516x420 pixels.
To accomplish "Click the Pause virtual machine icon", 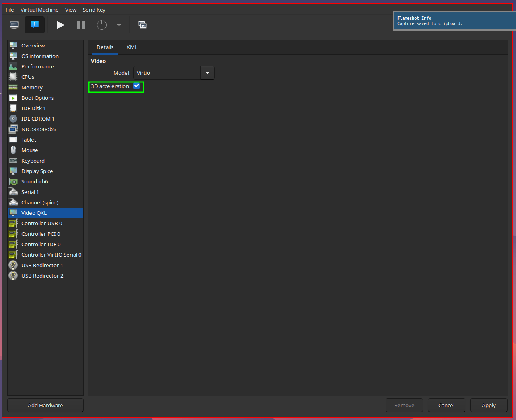I will pyautogui.click(x=81, y=25).
